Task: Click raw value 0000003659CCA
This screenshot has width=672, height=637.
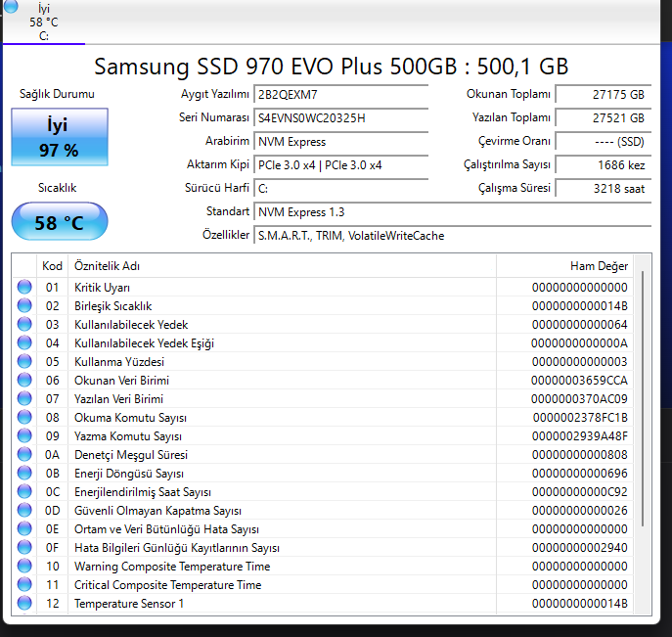Action: pyautogui.click(x=579, y=381)
